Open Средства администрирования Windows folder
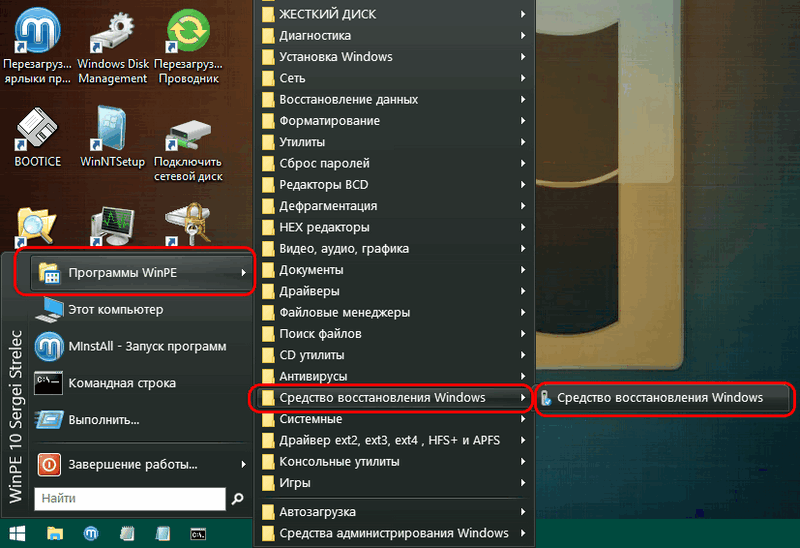This screenshot has height=548, width=800. [x=394, y=533]
